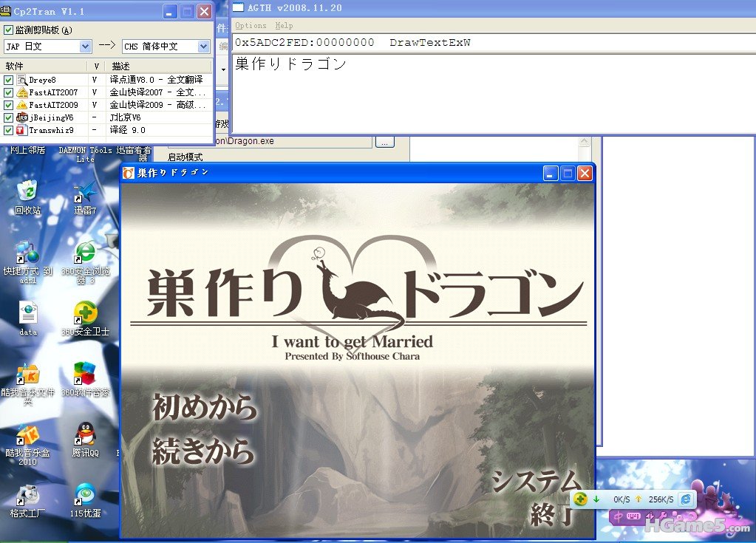Viewport: 756px width, 543px height.
Task: Expand the CHS 简体中文 target language dropdown
Action: (203, 47)
